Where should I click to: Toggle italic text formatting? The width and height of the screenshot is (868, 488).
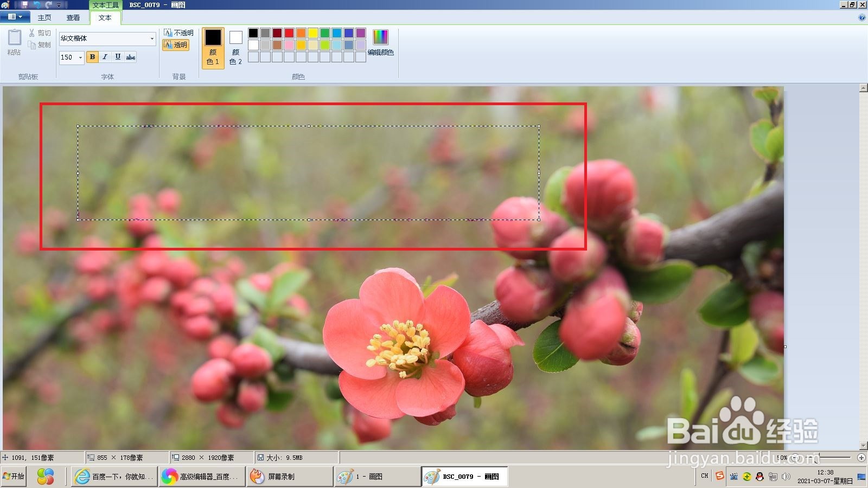click(x=105, y=57)
